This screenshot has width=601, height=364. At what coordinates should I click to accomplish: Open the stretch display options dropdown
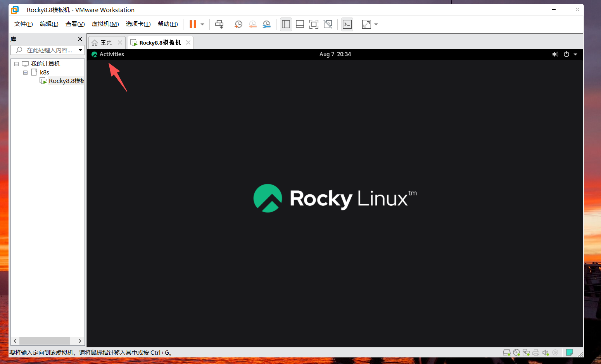click(x=376, y=24)
